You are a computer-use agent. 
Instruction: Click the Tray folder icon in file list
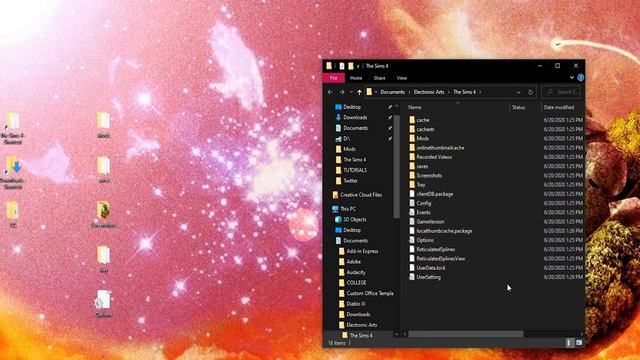pyautogui.click(x=412, y=184)
